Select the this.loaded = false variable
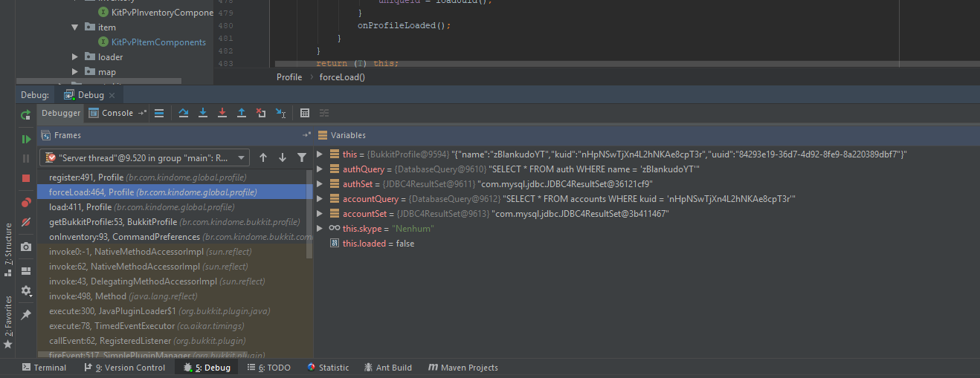This screenshot has width=980, height=378. pyautogui.click(x=378, y=244)
